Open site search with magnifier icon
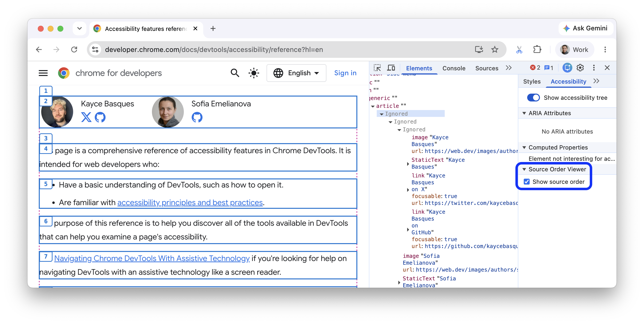Viewport: 644px width, 324px height. click(235, 73)
